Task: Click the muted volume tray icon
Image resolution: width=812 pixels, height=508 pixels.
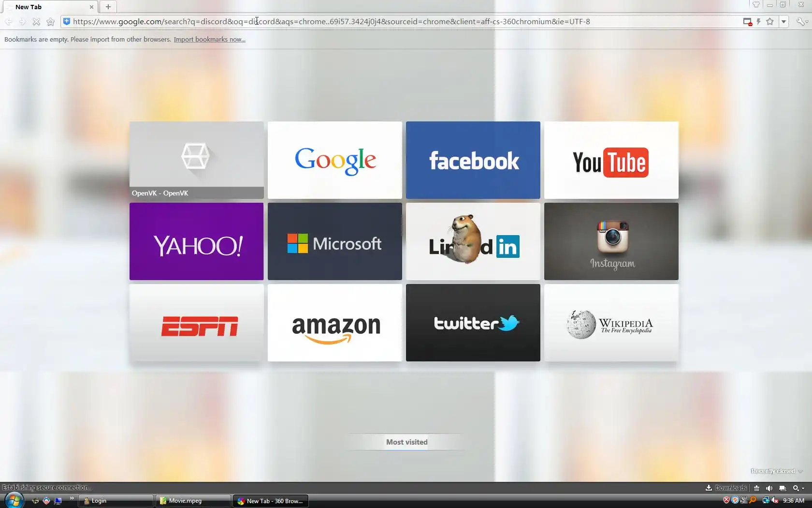Action: 775,500
